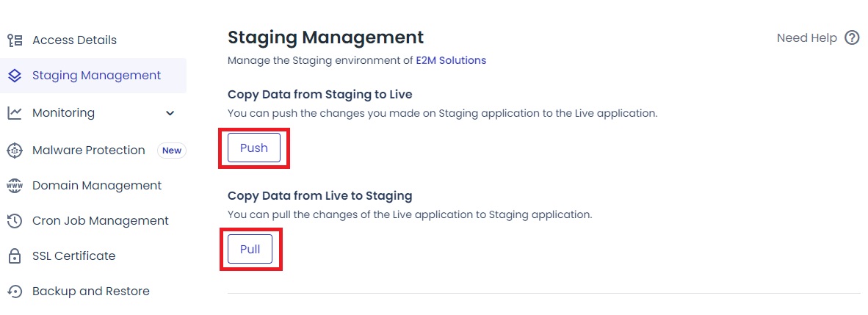868x315 pixels.
Task: Pull Live changes to Staging
Action: [250, 249]
